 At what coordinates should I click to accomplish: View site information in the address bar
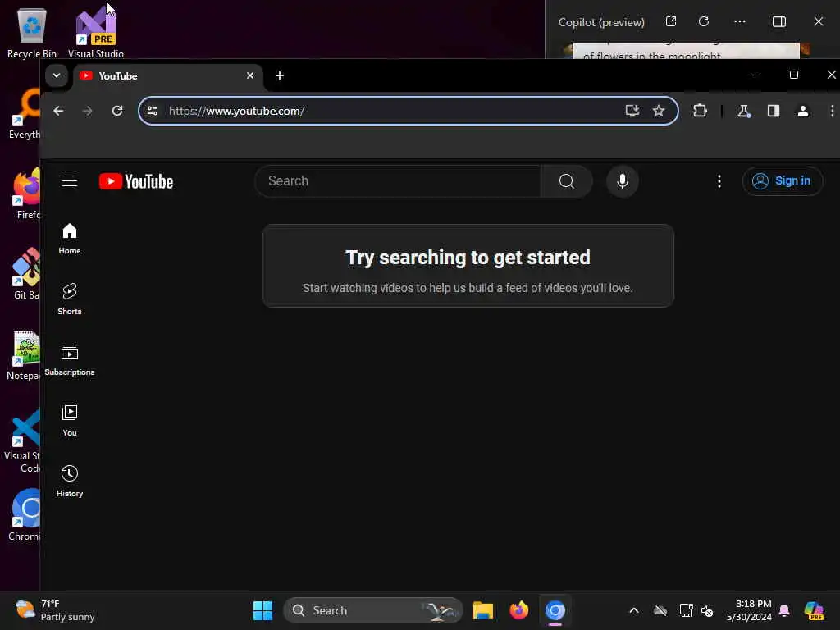click(x=153, y=111)
